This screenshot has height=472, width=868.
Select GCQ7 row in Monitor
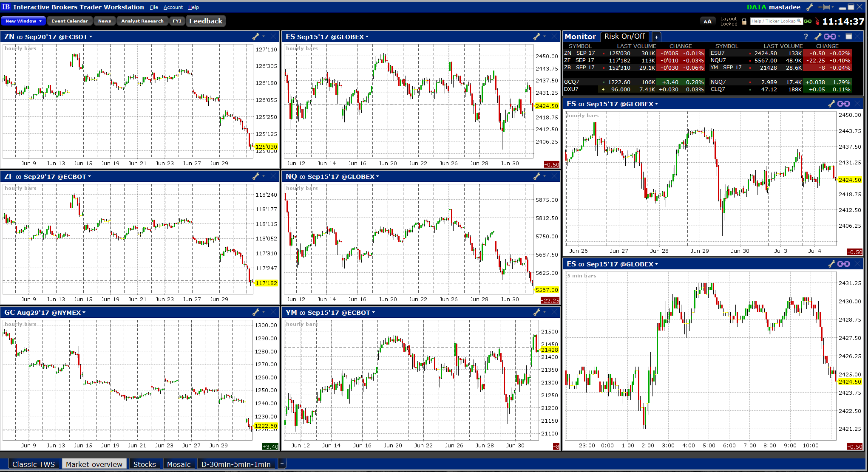coord(634,82)
